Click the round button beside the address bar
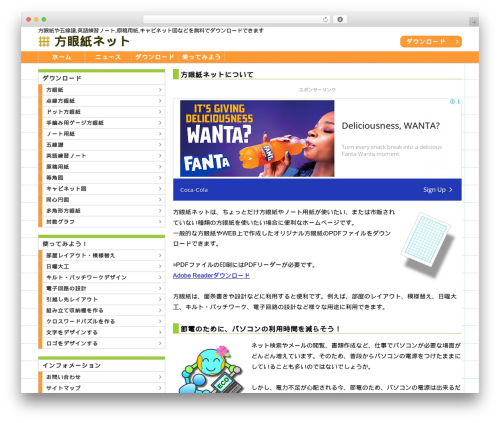 click(x=340, y=19)
